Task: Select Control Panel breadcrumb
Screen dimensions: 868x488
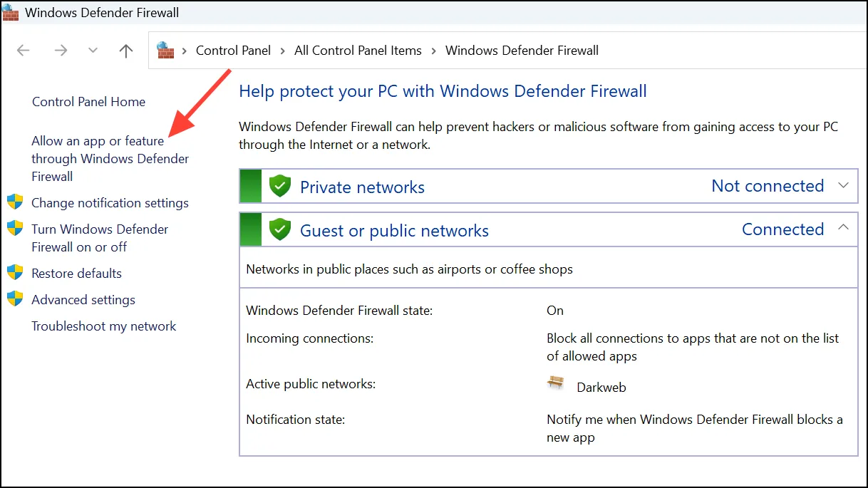Action: pyautogui.click(x=233, y=51)
